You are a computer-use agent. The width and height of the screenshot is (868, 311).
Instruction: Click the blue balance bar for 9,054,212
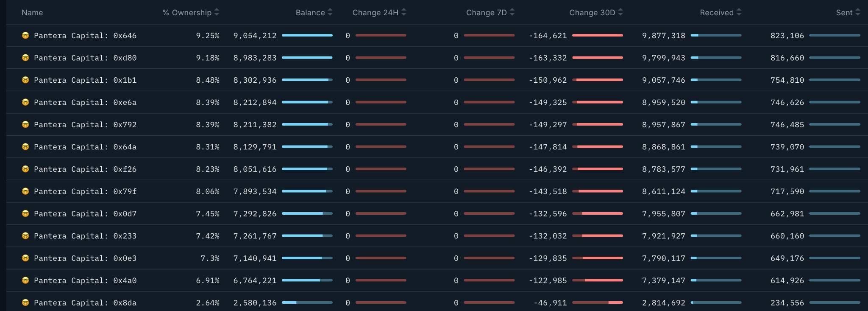coord(307,35)
